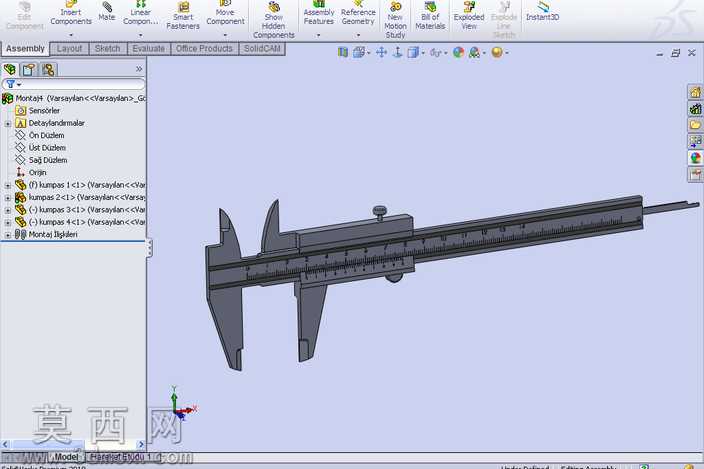The image size is (704, 469).
Task: Select the Model bottom tab
Action: click(x=66, y=457)
